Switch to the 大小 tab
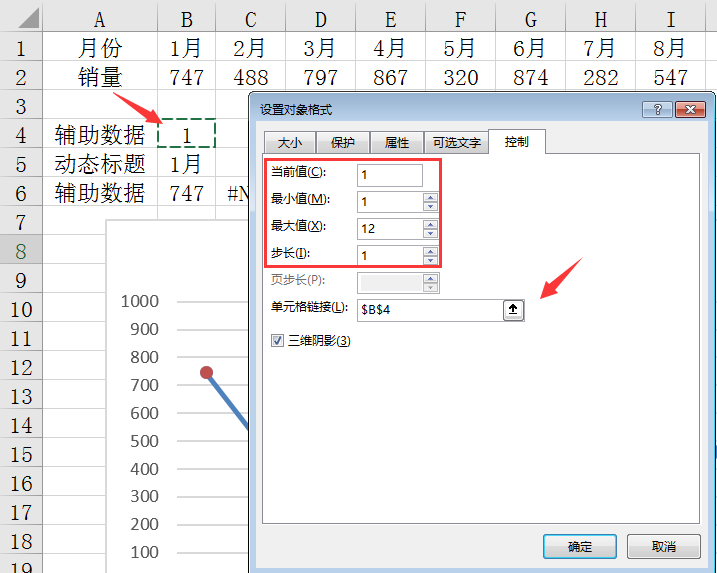Viewport: 717px width, 573px height. (289, 143)
